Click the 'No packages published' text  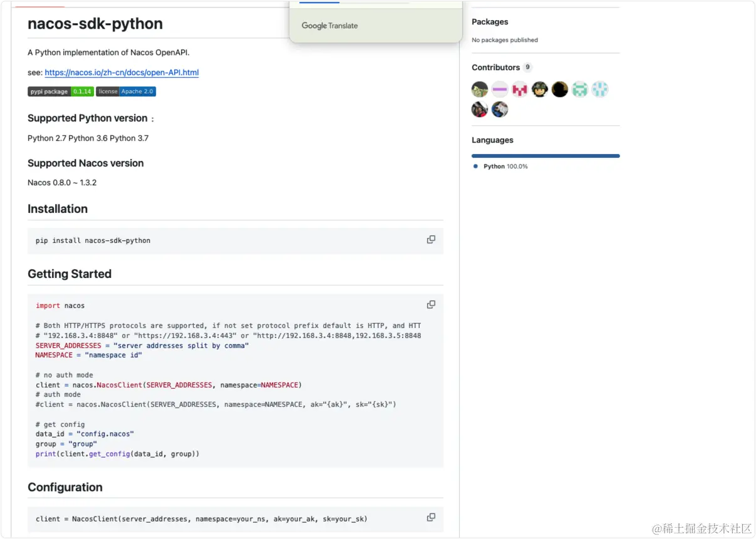pyautogui.click(x=505, y=40)
